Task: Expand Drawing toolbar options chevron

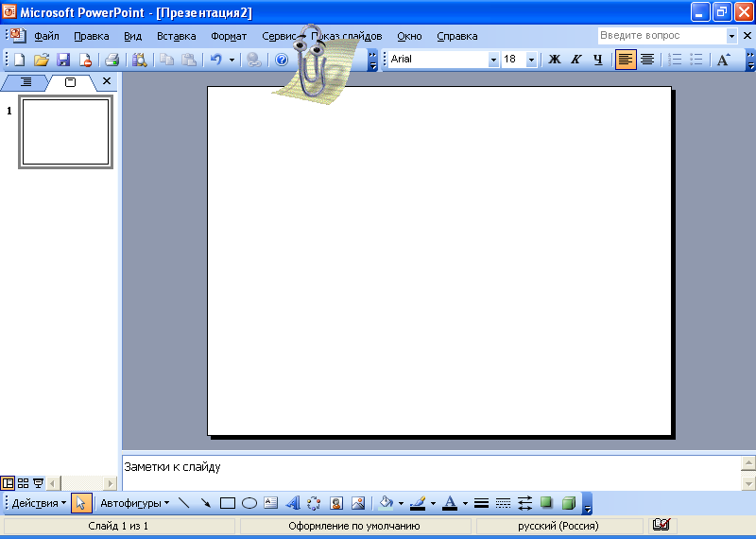Action: [587, 503]
